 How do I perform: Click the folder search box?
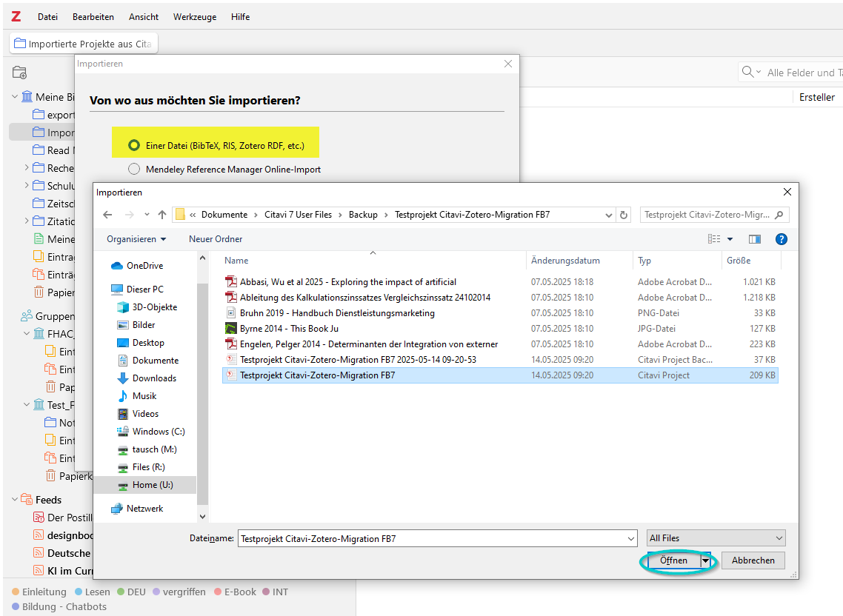coord(715,215)
